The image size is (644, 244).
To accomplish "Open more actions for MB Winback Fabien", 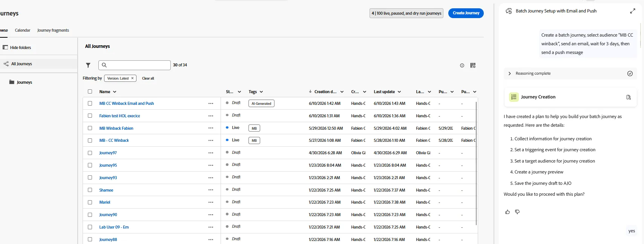I will (211, 128).
